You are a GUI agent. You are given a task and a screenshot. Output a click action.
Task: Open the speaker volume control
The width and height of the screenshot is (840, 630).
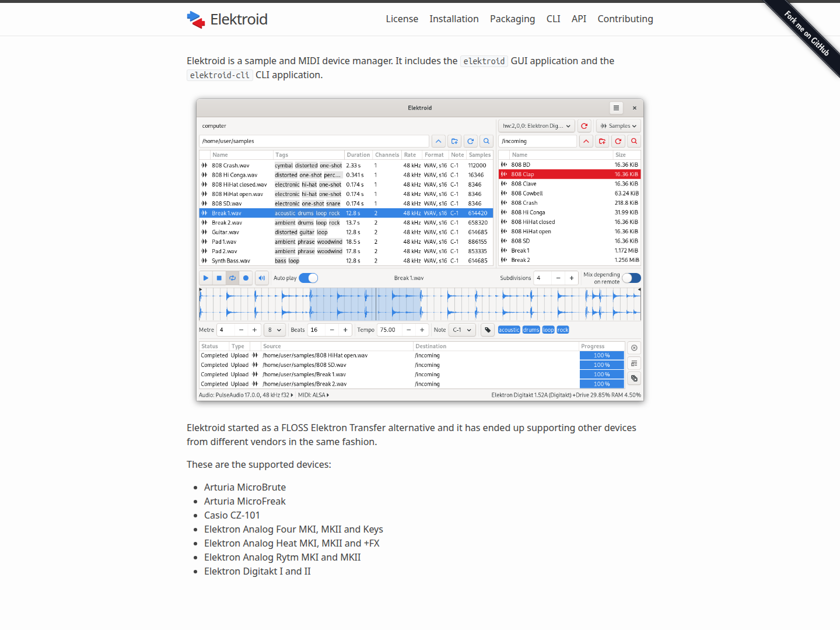[262, 278]
